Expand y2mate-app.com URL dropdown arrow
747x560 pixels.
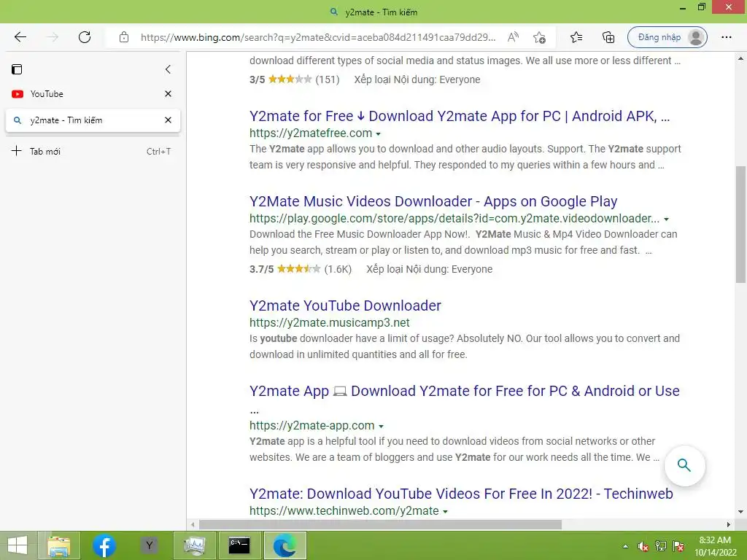click(x=381, y=426)
